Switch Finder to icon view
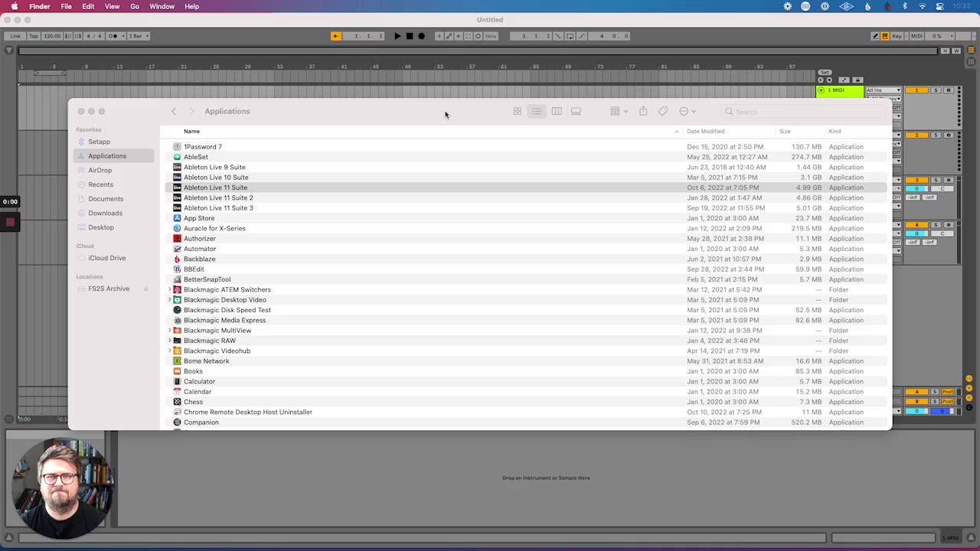 pyautogui.click(x=517, y=112)
